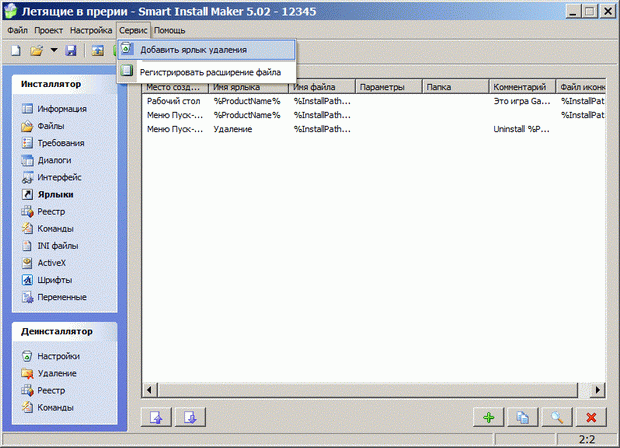Open 'Диалоги' section in the sidebar
Screen dimensions: 620x448
click(57, 159)
